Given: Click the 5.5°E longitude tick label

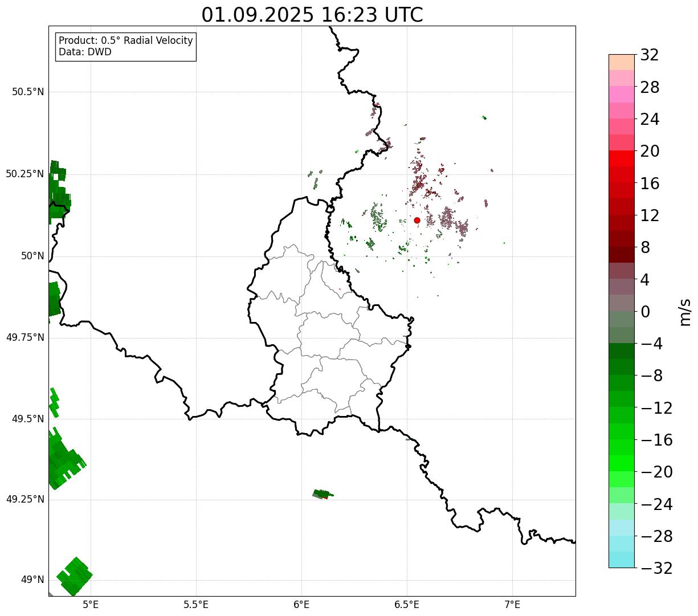Looking at the screenshot, I should [x=196, y=605].
